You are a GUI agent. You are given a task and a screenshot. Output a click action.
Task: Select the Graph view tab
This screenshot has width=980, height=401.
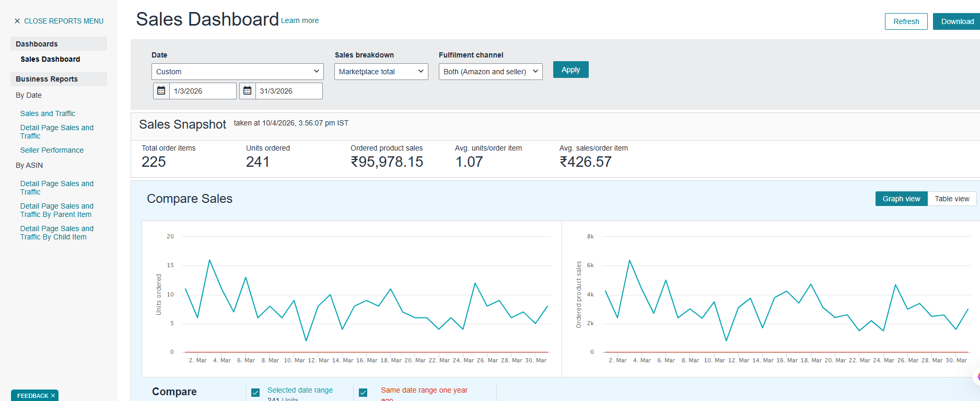pos(901,199)
